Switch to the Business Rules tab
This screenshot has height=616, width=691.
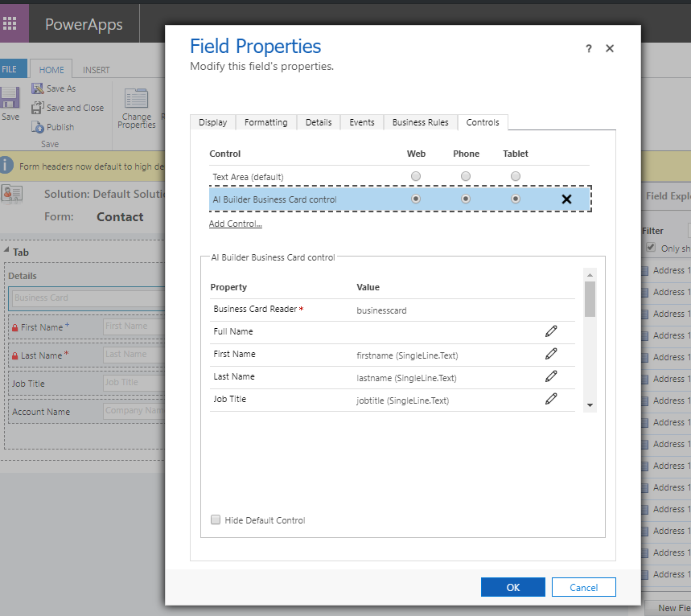pyautogui.click(x=420, y=122)
